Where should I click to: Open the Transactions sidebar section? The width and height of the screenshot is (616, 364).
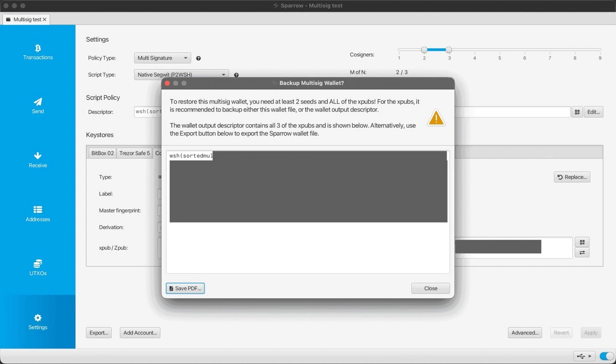(38, 52)
